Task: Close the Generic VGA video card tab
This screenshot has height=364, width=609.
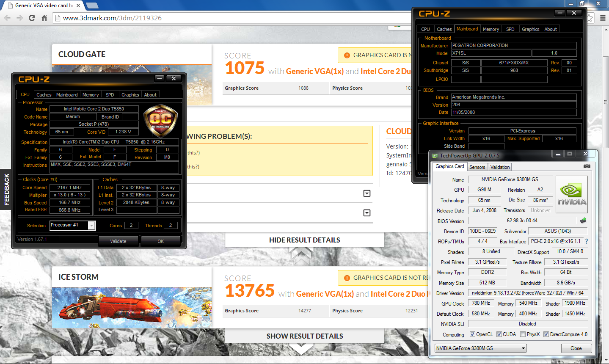Action: tap(78, 6)
